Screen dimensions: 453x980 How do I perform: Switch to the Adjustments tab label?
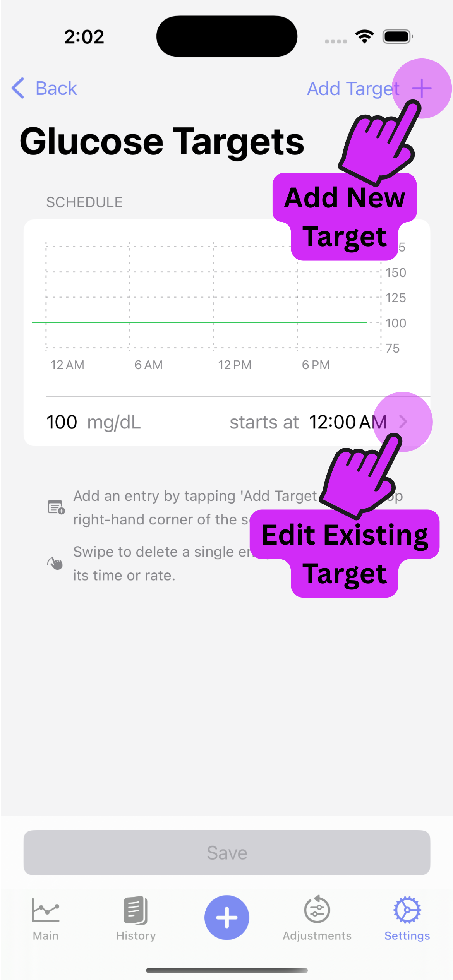[317, 936]
